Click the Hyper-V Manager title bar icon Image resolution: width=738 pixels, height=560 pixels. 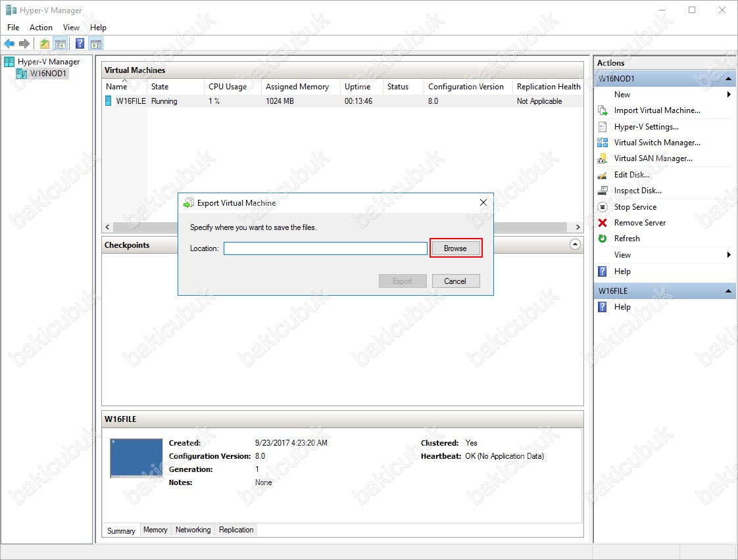(x=11, y=10)
